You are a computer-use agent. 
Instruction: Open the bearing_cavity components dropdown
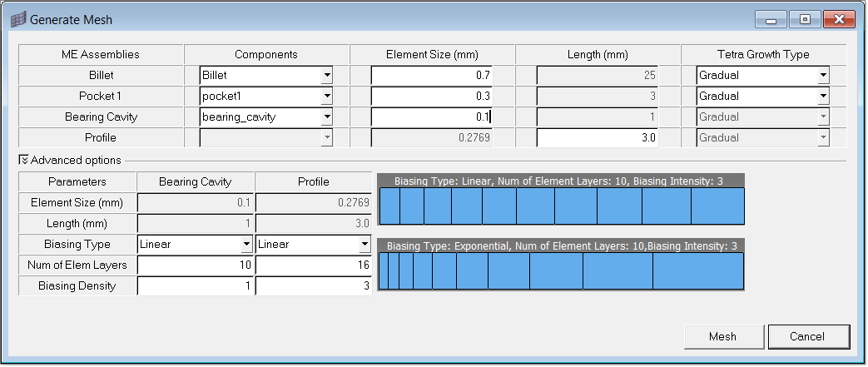pos(326,117)
